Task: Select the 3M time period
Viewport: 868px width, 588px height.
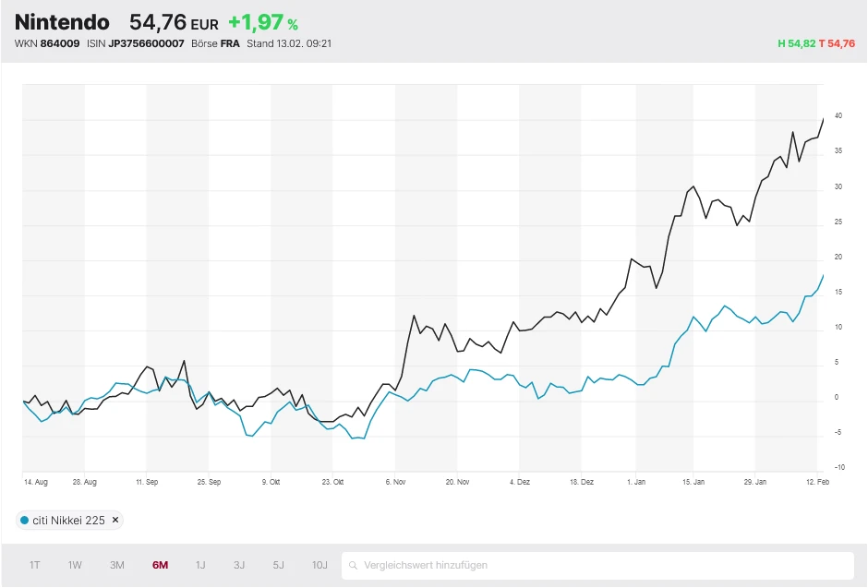Action: [x=117, y=565]
